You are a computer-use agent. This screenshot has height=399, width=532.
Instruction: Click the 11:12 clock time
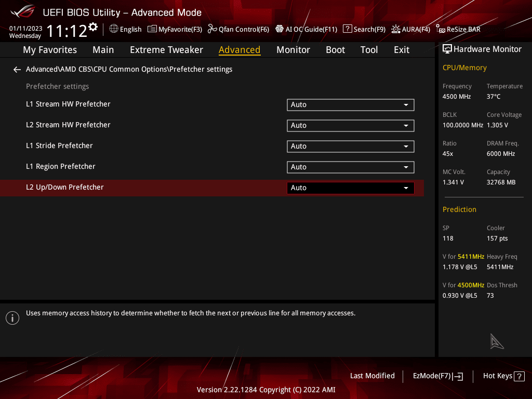click(67, 31)
